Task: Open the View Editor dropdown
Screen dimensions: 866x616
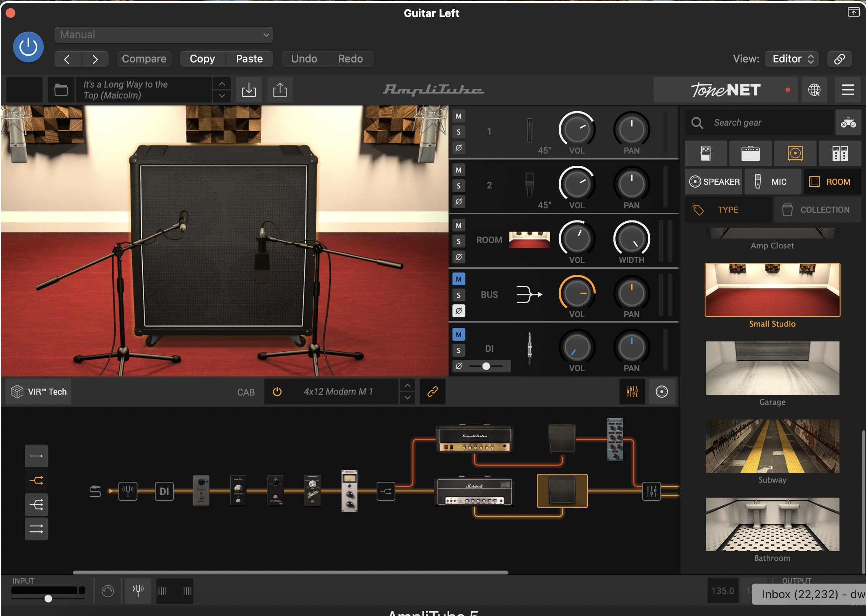Action: pyautogui.click(x=792, y=59)
